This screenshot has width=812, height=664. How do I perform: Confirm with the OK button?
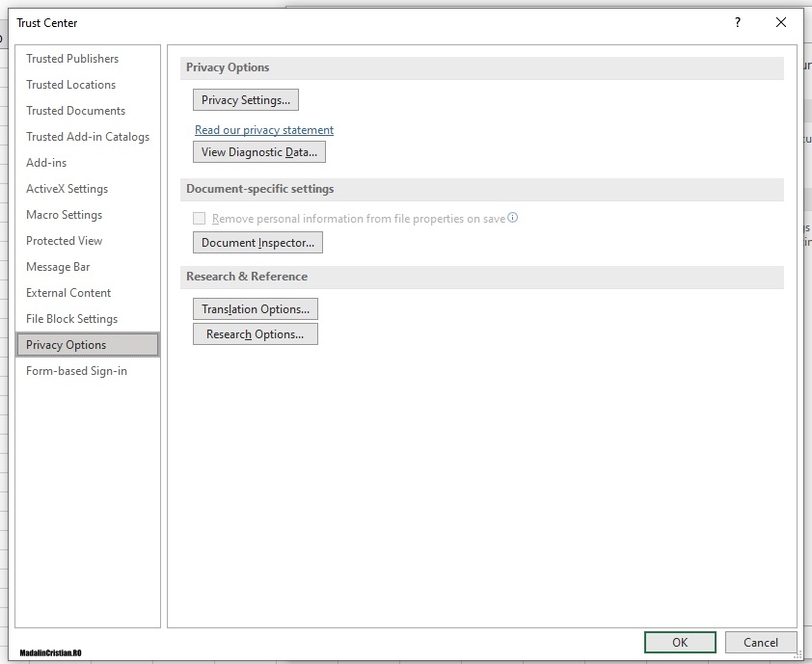tap(680, 643)
